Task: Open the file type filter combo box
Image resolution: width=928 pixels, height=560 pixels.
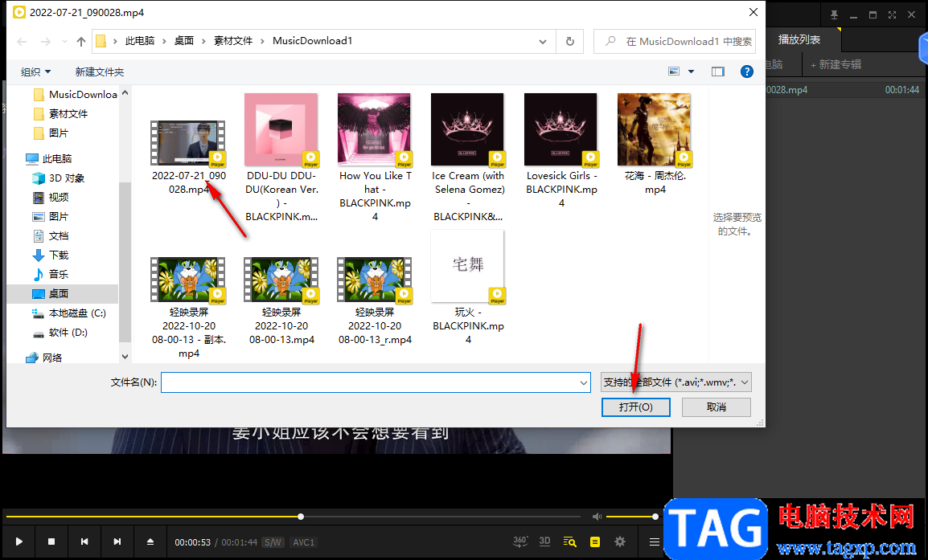Action: point(675,382)
